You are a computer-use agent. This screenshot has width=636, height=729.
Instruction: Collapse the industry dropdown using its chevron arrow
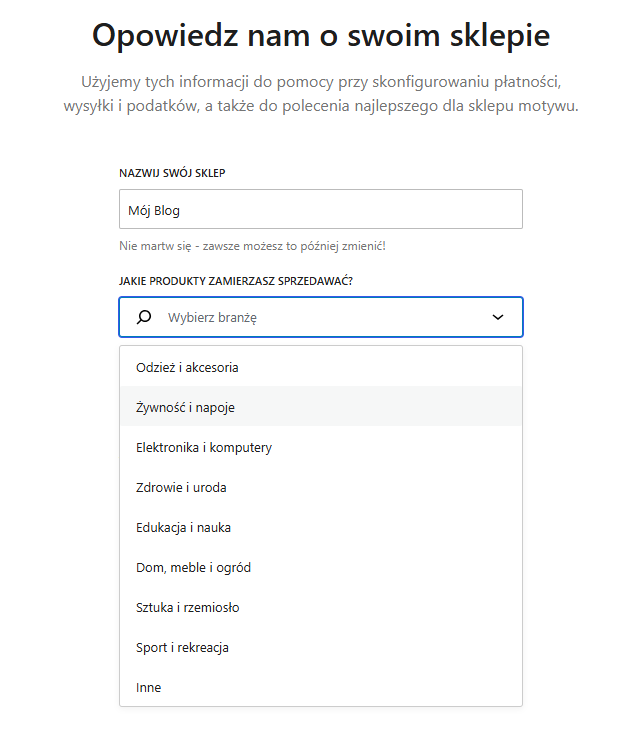point(498,317)
